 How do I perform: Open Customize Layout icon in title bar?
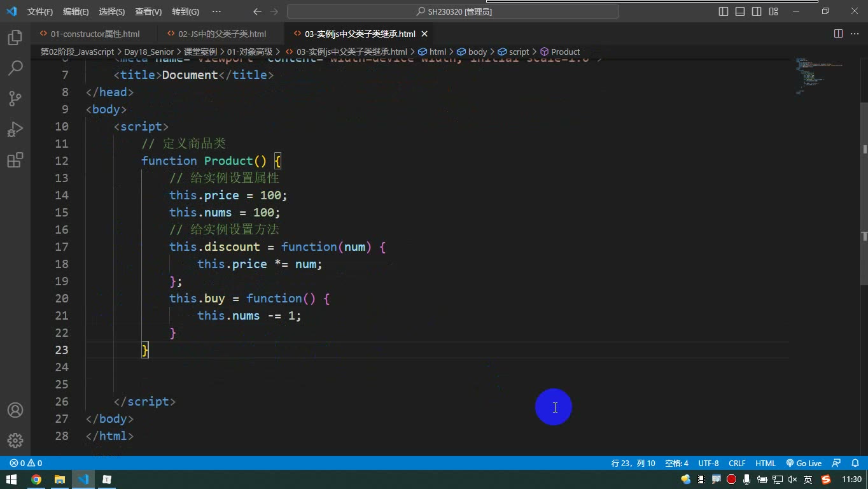(774, 11)
